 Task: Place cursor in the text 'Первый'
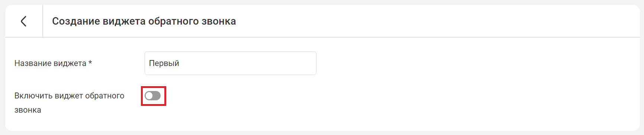tap(164, 63)
